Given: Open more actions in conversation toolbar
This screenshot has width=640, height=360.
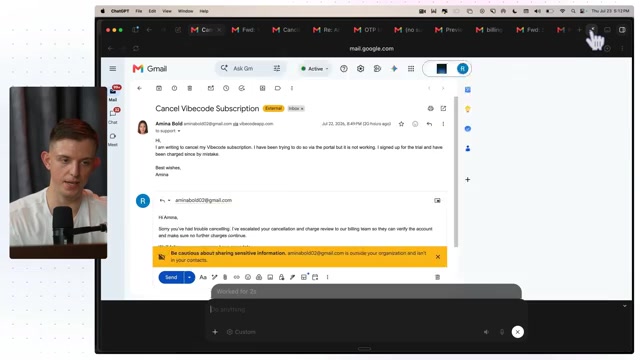Looking at the screenshot, I should coord(292,88).
